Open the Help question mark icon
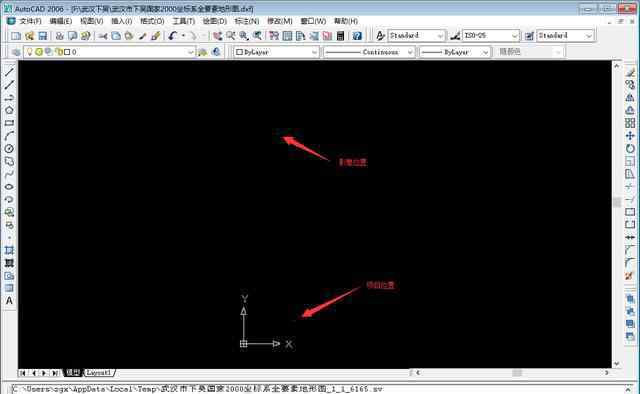This screenshot has width=640, height=394. click(x=357, y=36)
